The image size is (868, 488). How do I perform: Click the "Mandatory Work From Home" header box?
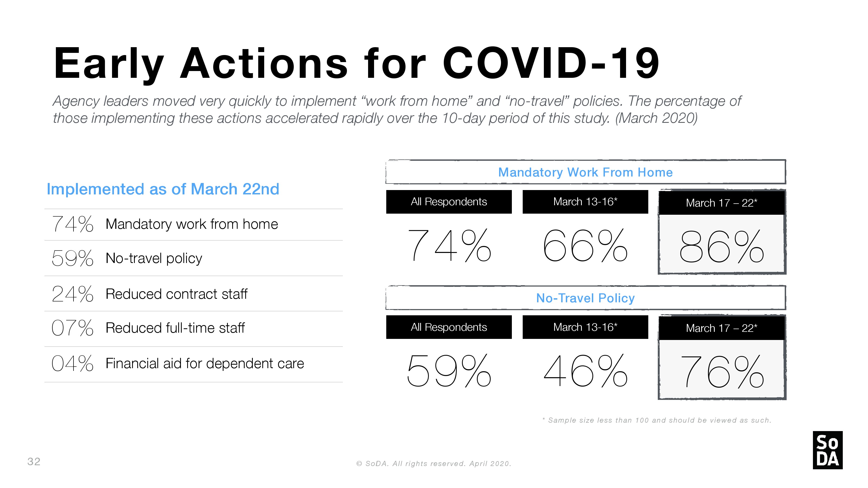[585, 172]
